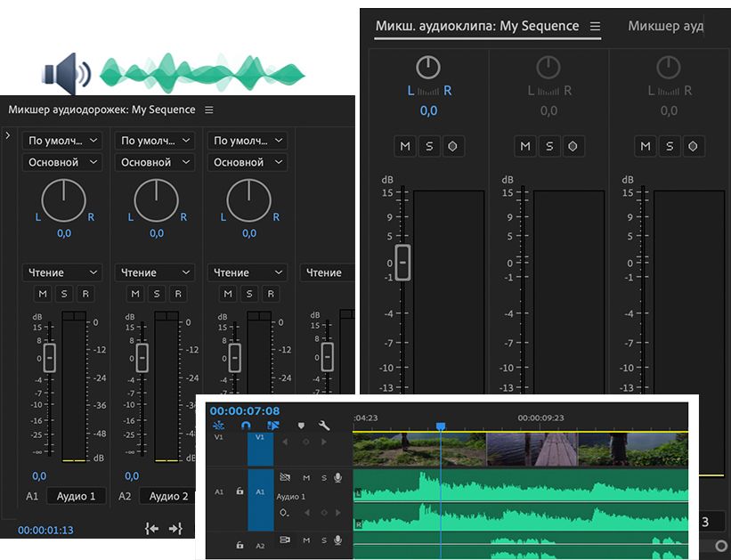The width and height of the screenshot is (731, 560).
Task: Click 'Микшер аудиодорожек: My Sequence' panel title
Action: (102, 110)
